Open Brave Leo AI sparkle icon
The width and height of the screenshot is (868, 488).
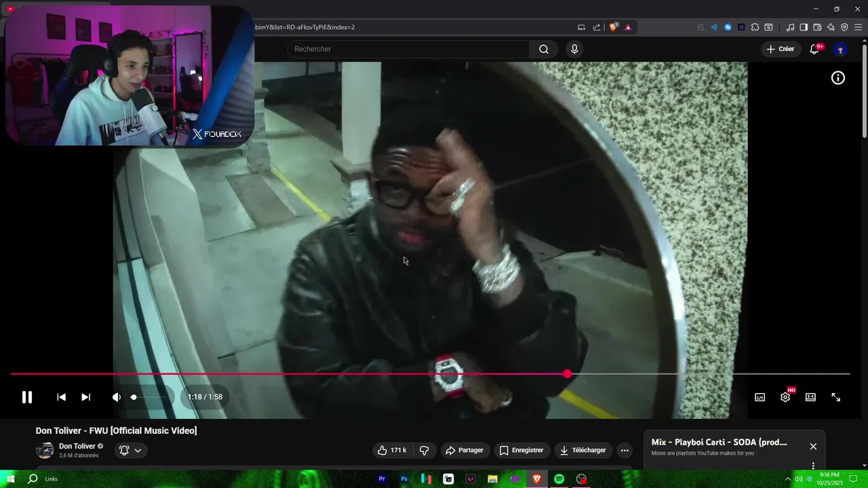[x=831, y=27]
